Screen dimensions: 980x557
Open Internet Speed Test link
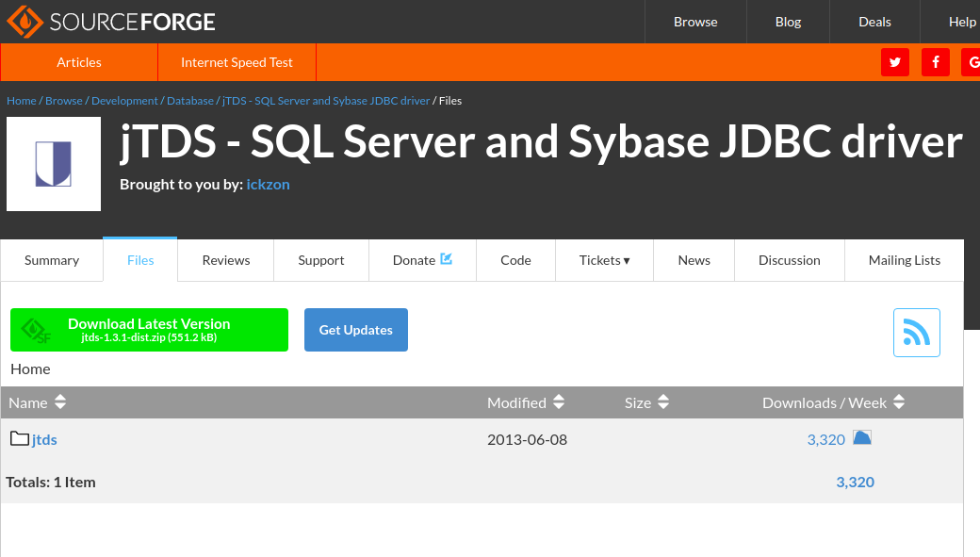coord(237,62)
